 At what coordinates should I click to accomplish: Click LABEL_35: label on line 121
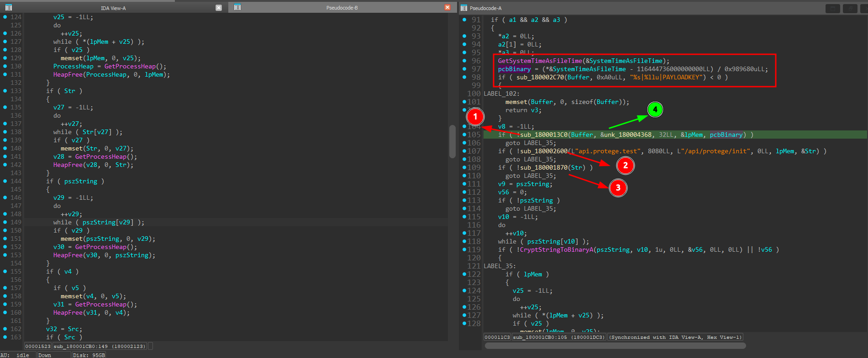coord(500,266)
